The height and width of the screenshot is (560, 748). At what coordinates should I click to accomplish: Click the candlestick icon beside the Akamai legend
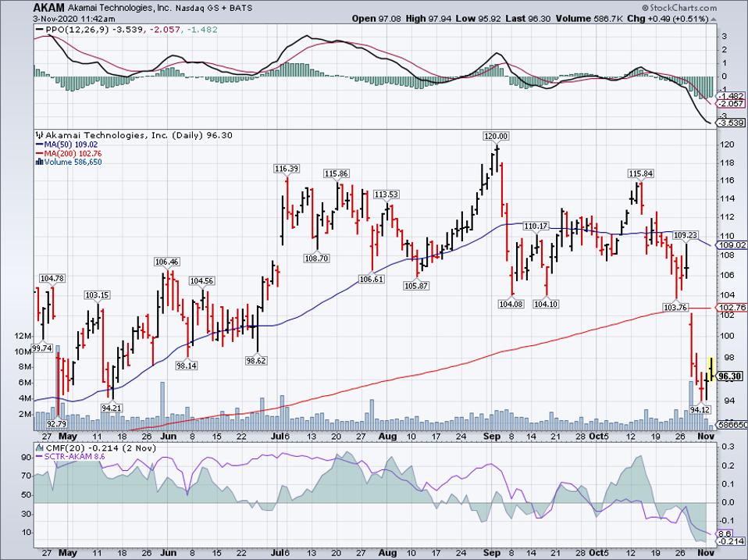click(x=39, y=135)
